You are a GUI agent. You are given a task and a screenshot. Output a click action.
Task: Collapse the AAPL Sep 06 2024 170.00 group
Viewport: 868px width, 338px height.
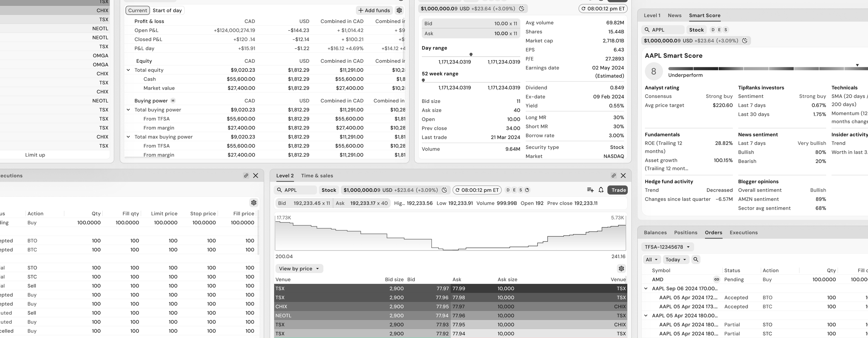646,288
